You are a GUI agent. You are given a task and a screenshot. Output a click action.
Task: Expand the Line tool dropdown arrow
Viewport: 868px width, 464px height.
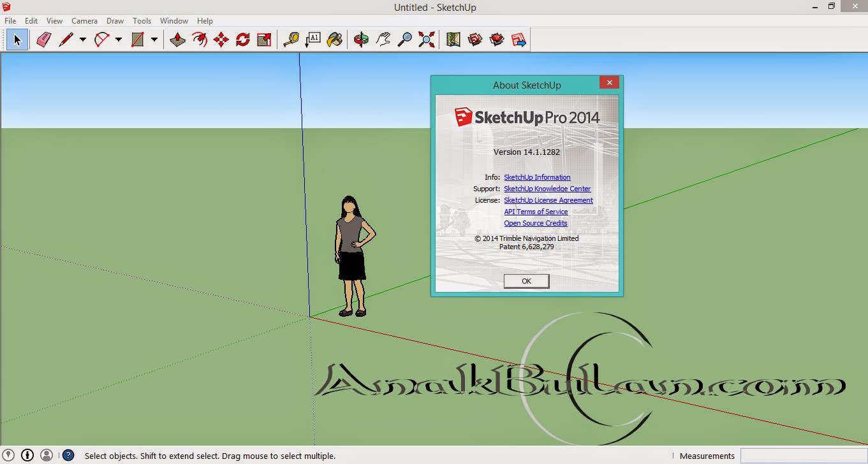point(83,40)
